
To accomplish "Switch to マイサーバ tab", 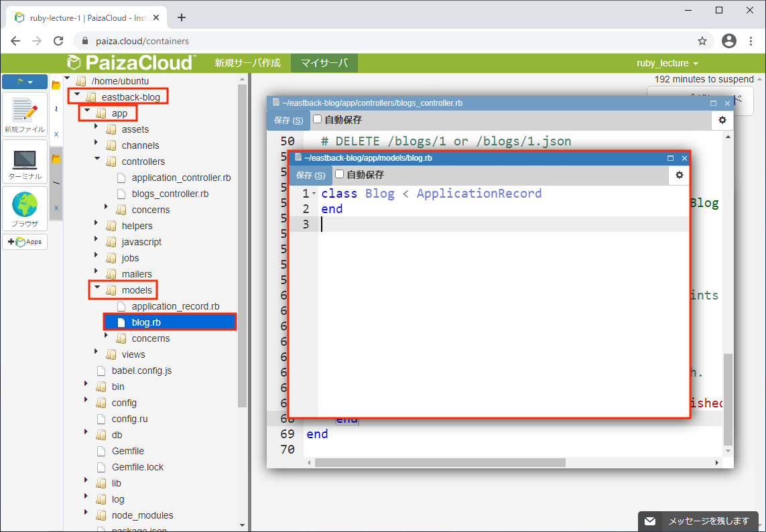I will point(324,63).
